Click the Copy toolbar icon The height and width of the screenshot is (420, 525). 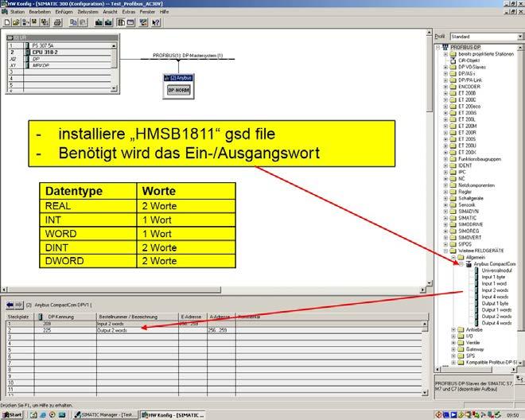point(73,22)
